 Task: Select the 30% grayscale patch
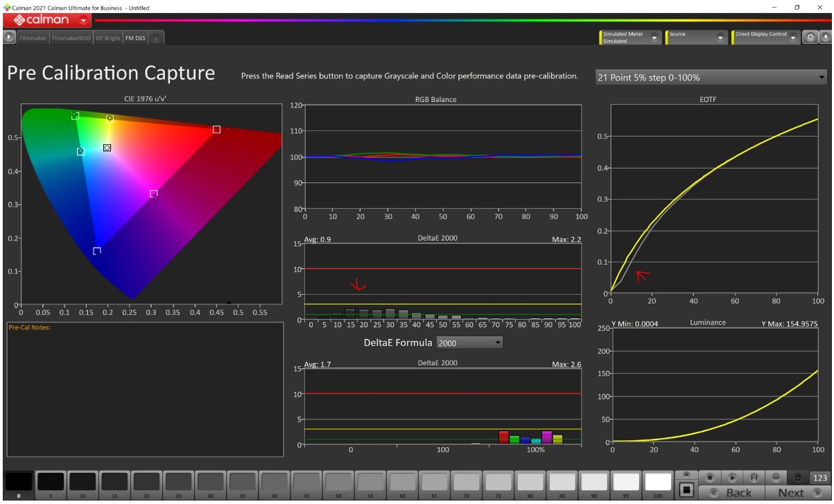click(x=211, y=484)
